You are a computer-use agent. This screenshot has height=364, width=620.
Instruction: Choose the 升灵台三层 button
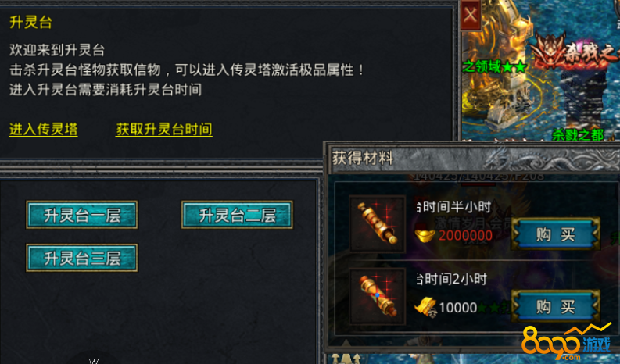(x=82, y=258)
